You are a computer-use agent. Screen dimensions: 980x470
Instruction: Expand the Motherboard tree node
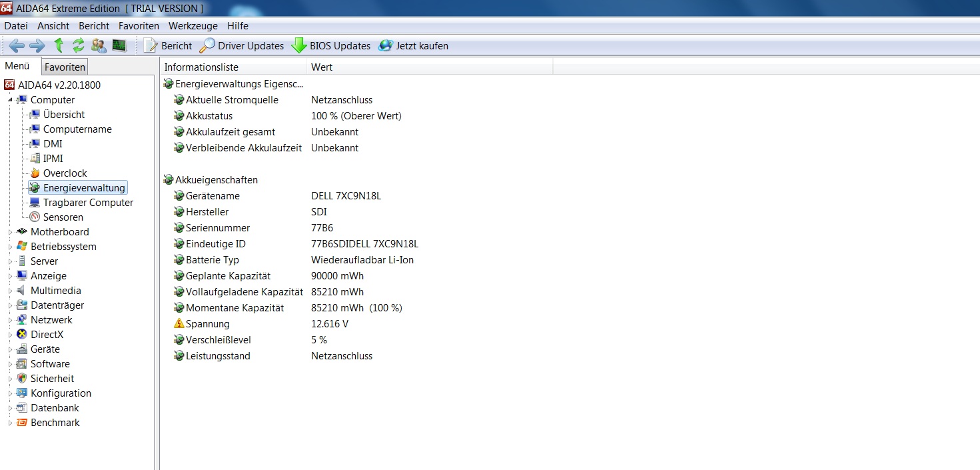point(10,232)
